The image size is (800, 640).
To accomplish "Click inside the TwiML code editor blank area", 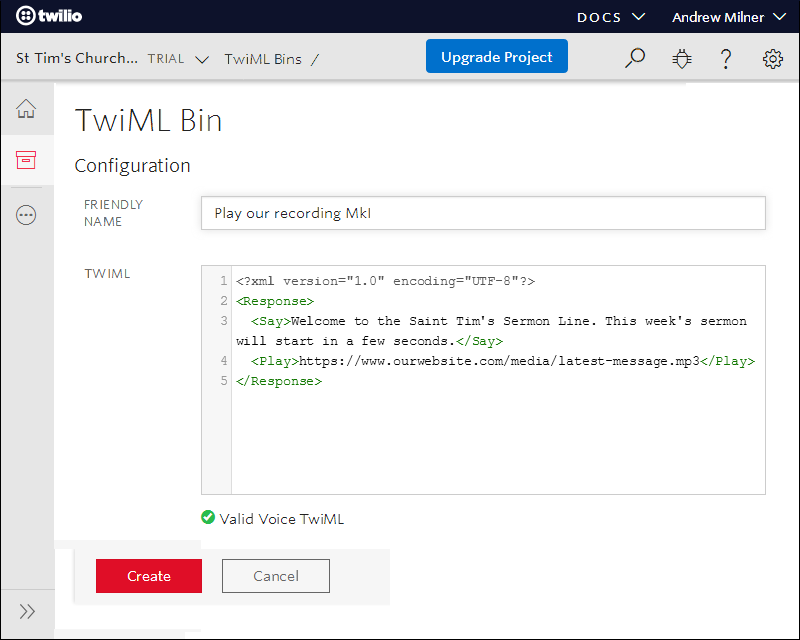I will coord(497,441).
